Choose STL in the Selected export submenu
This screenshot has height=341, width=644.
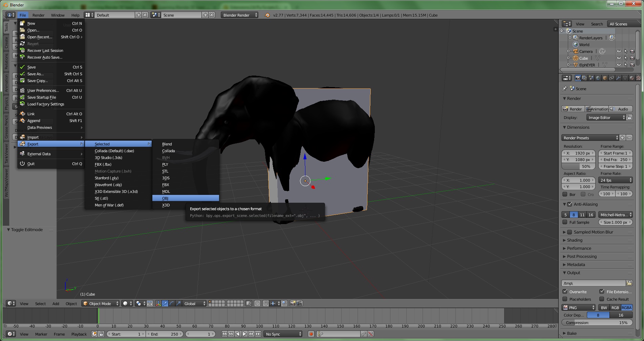coord(186,171)
